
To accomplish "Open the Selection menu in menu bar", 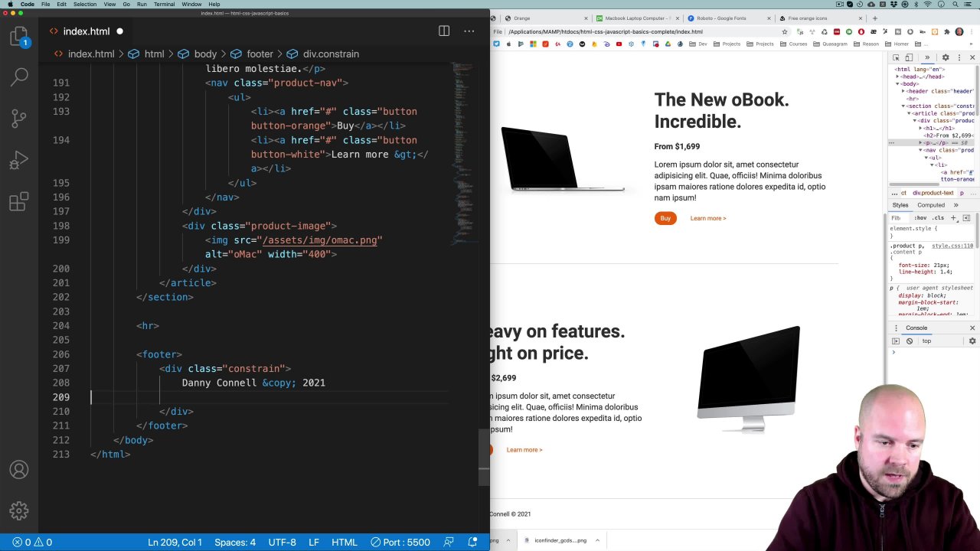I will click(84, 5).
